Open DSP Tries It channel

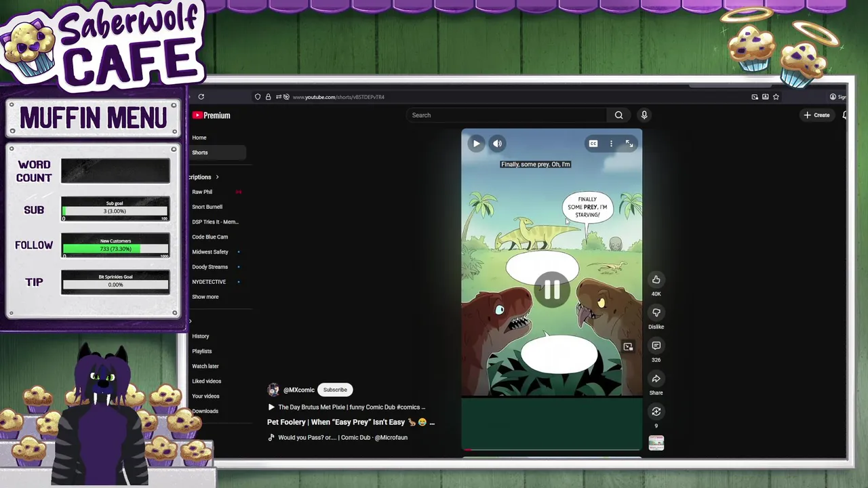[x=215, y=222]
